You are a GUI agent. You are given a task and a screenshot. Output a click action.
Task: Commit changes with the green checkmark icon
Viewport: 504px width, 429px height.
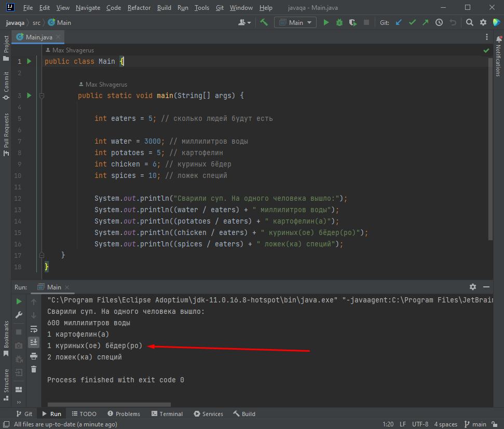pyautogui.click(x=412, y=22)
